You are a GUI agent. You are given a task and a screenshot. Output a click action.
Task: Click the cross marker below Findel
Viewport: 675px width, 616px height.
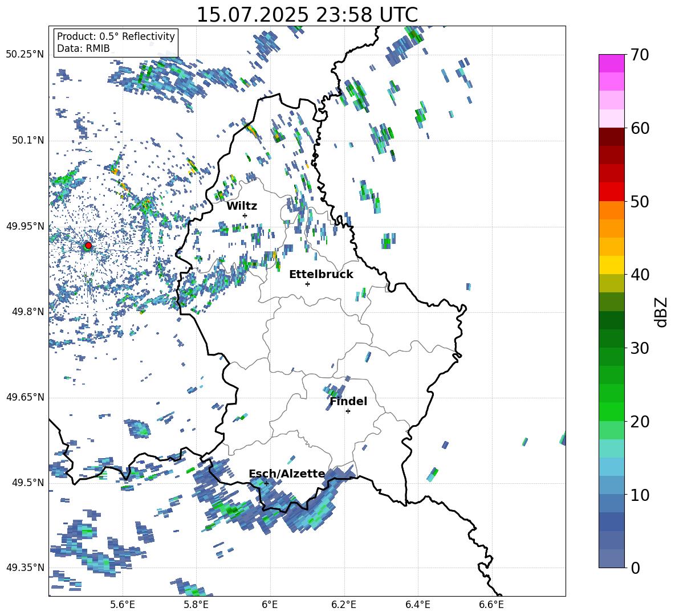(348, 411)
